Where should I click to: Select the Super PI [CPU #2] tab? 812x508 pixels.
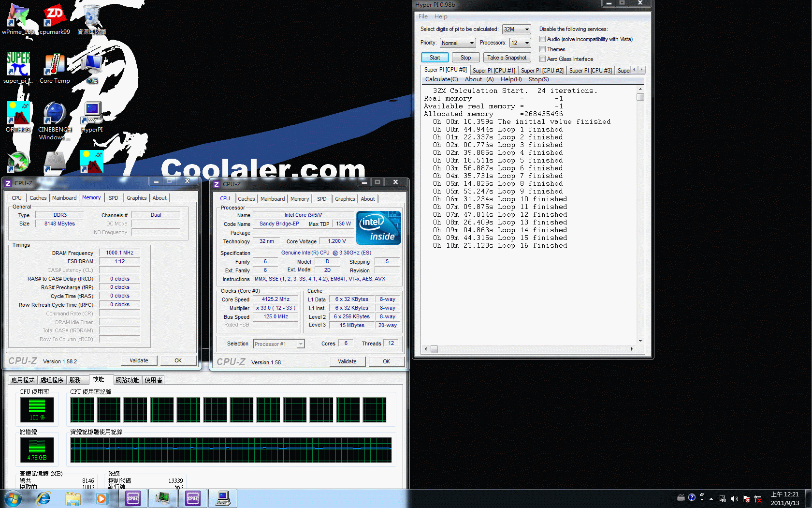click(542, 71)
